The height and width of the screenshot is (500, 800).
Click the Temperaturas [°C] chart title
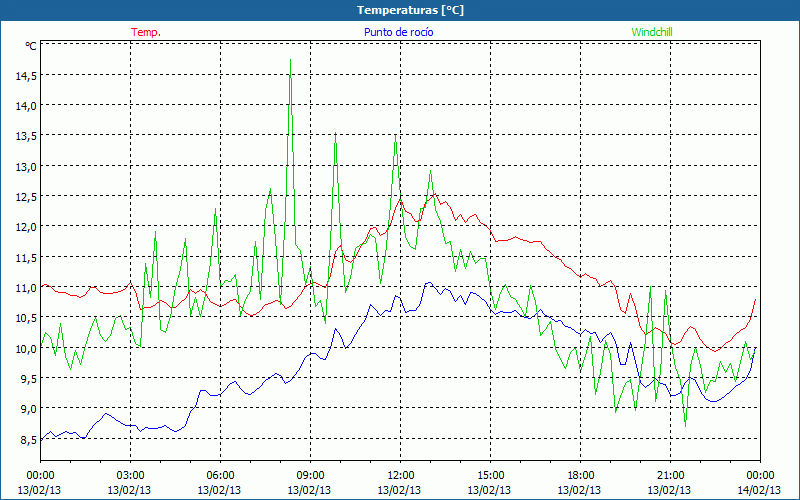(x=410, y=10)
